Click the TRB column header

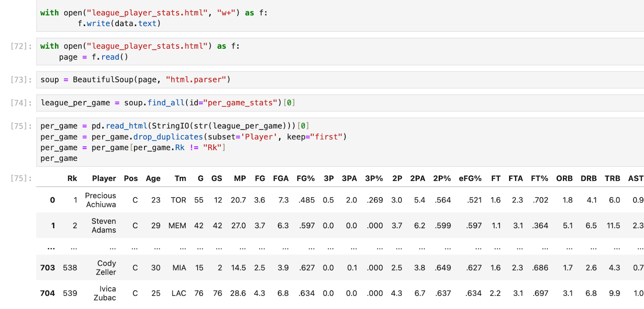pyautogui.click(x=612, y=178)
